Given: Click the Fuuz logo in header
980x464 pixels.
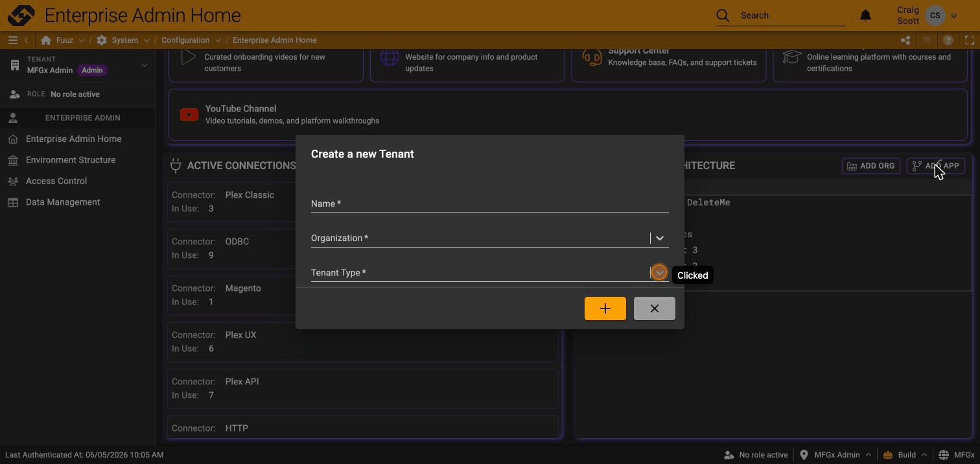Looking at the screenshot, I should tap(21, 15).
